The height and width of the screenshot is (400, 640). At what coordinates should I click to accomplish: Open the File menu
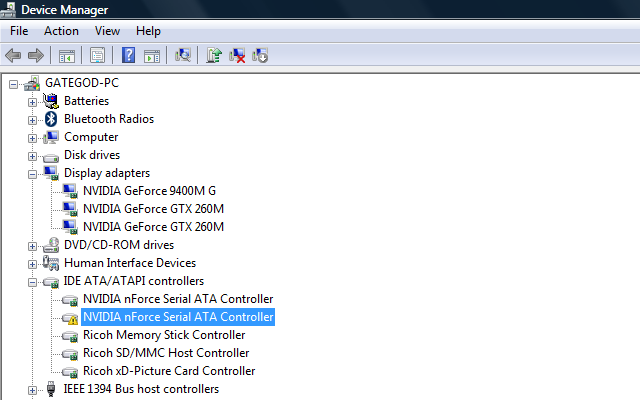click(19, 31)
